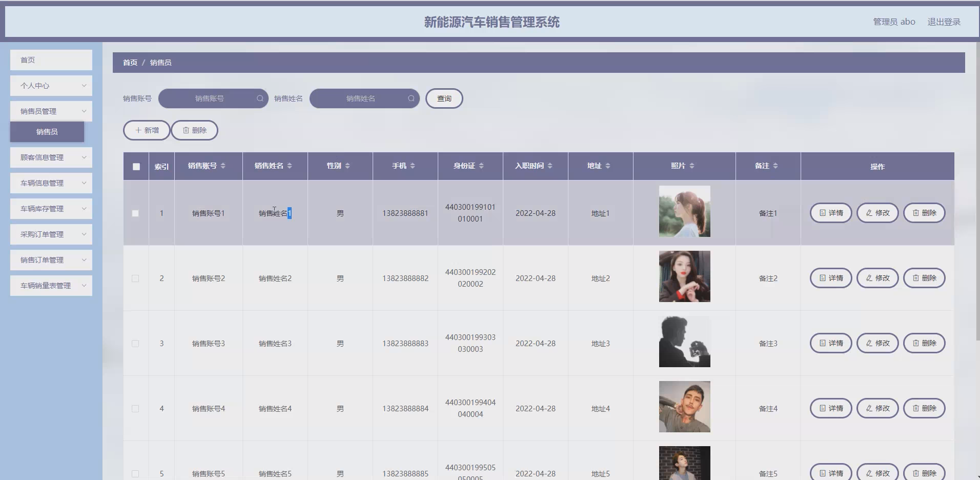The image size is (980, 480).
Task: Click 退出登录 link
Action: (x=944, y=22)
